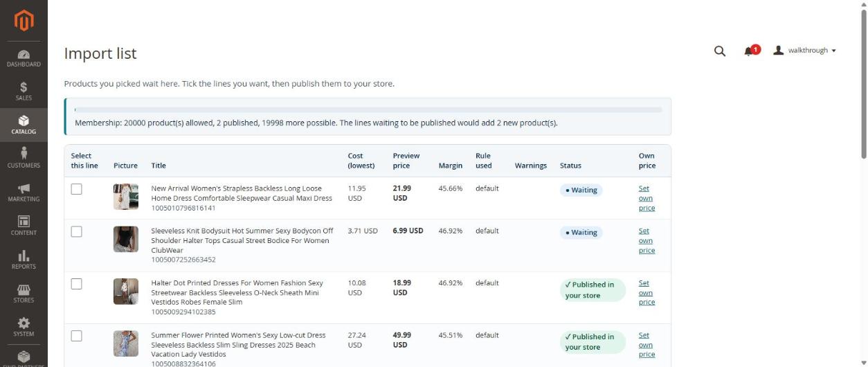Click the Warnings column header
Image resolution: width=868 pixels, height=367 pixels.
531,165
